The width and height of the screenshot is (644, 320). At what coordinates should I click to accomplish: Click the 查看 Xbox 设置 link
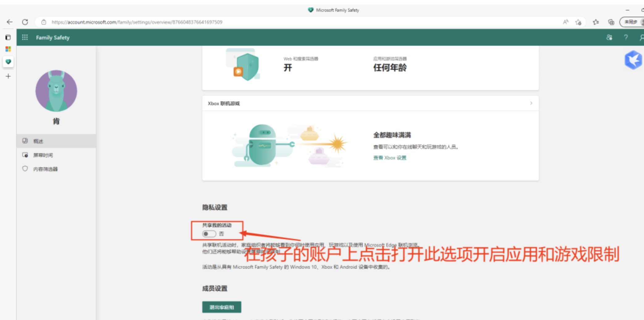point(389,158)
